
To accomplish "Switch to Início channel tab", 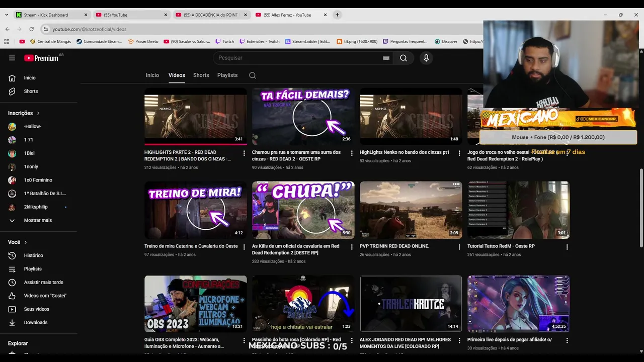I will coord(152,75).
